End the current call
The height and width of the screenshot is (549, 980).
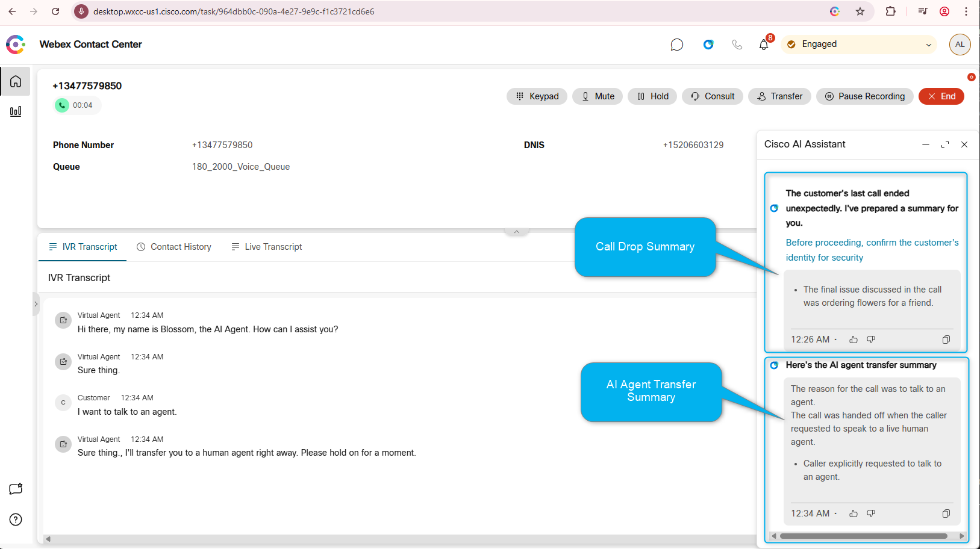tap(941, 96)
